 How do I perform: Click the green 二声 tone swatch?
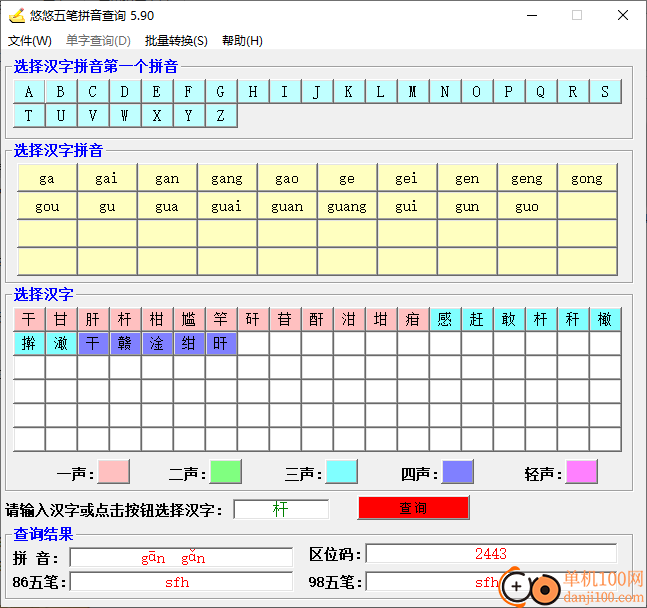tap(226, 471)
